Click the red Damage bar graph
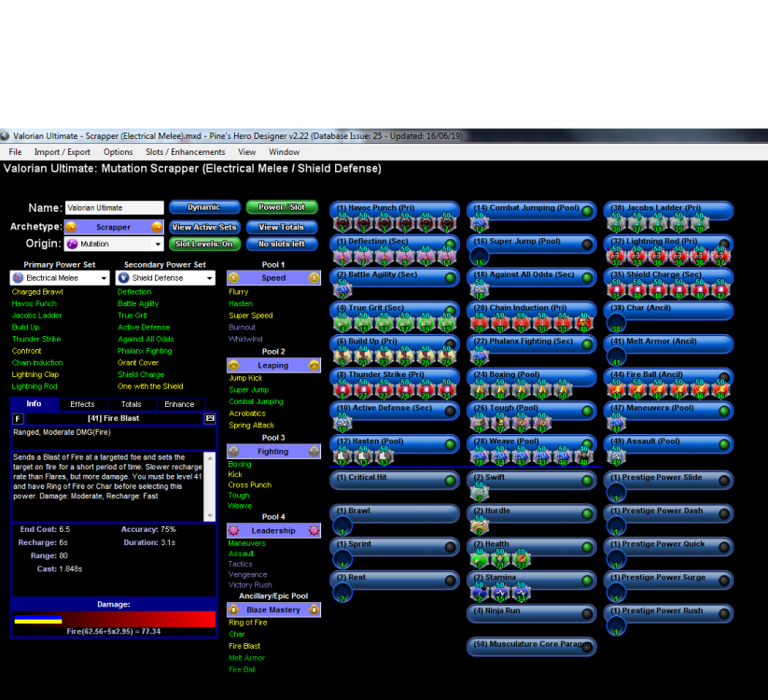 tap(138, 619)
